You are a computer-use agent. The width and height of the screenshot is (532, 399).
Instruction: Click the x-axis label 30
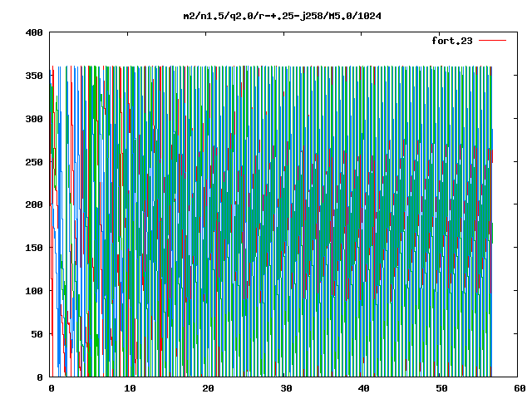pos(286,388)
